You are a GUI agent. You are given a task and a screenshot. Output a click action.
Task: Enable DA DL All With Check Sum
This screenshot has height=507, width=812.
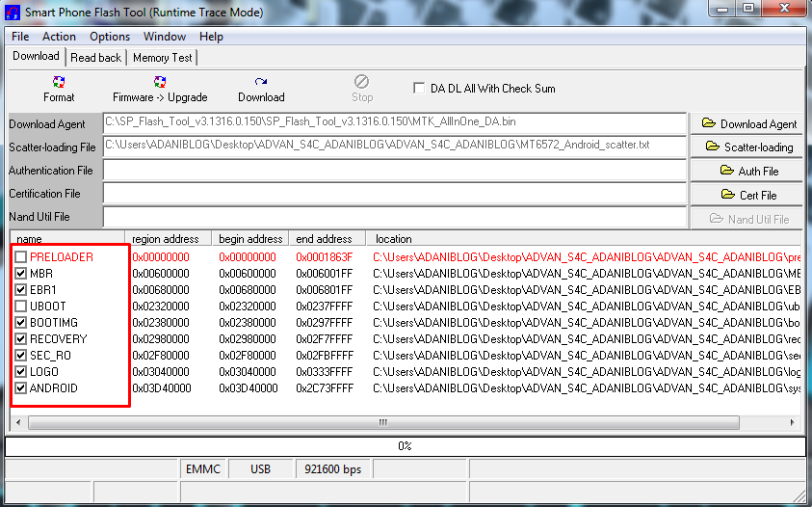pos(419,88)
